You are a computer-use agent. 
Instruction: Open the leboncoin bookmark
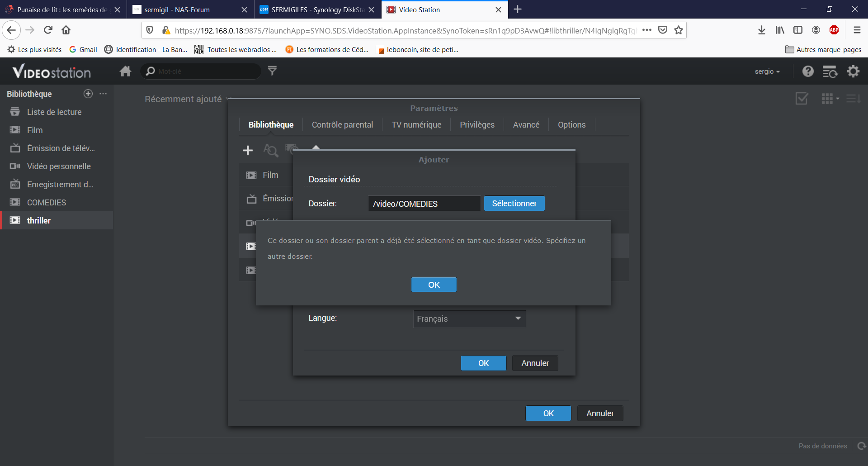pyautogui.click(x=418, y=50)
